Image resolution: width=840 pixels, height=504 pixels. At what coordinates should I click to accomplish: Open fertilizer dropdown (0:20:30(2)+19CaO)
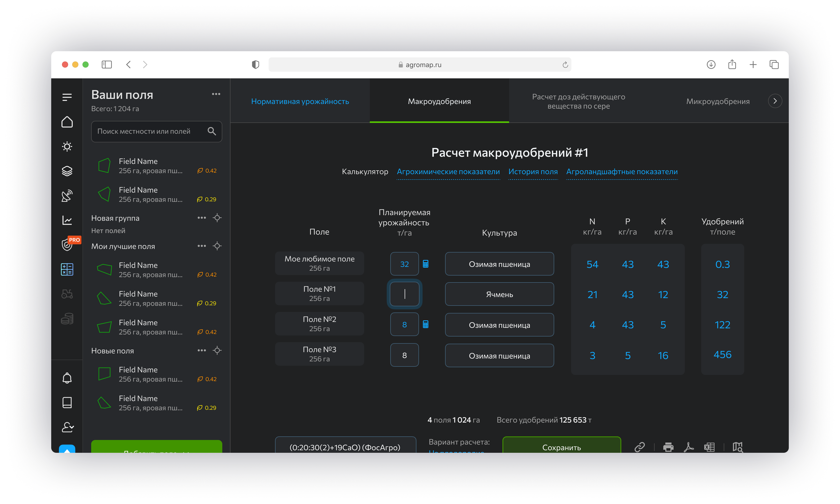pos(345,445)
